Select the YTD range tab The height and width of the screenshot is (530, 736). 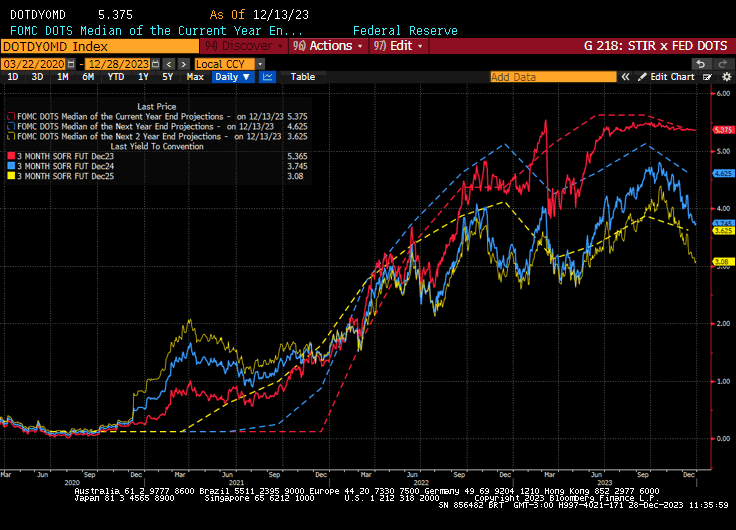pyautogui.click(x=115, y=77)
